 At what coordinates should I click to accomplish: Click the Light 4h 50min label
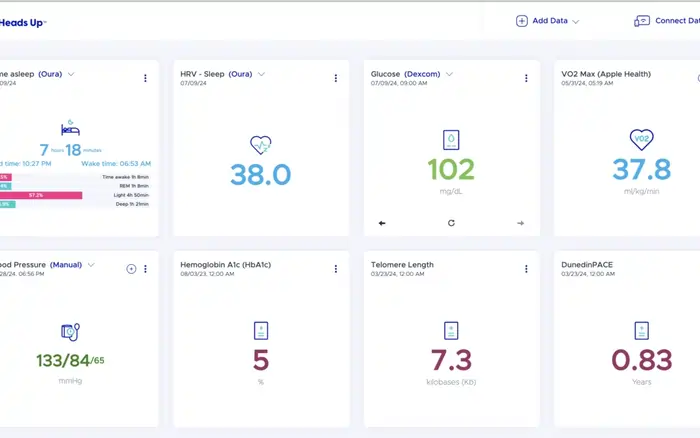pyautogui.click(x=131, y=195)
